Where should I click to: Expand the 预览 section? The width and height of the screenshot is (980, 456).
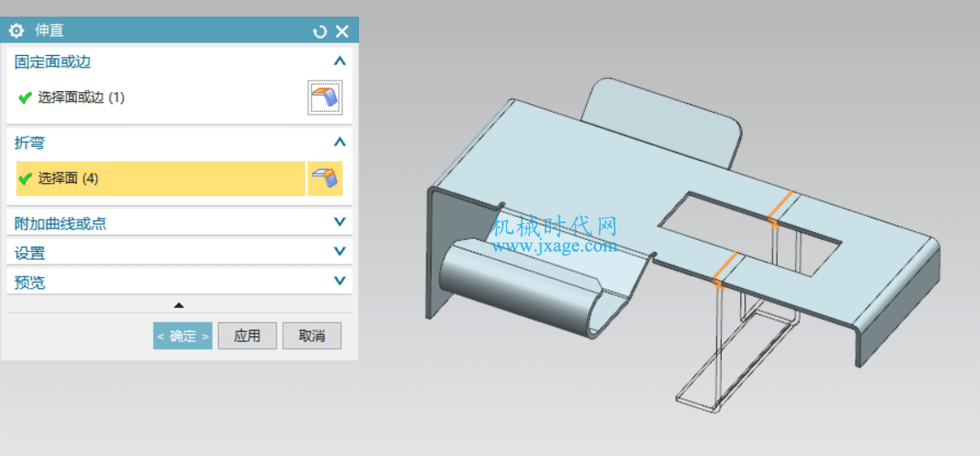tap(340, 280)
